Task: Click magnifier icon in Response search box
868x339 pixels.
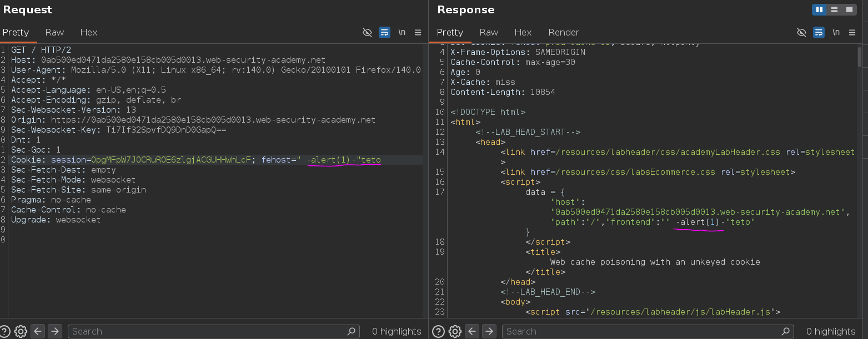Action: [x=786, y=331]
